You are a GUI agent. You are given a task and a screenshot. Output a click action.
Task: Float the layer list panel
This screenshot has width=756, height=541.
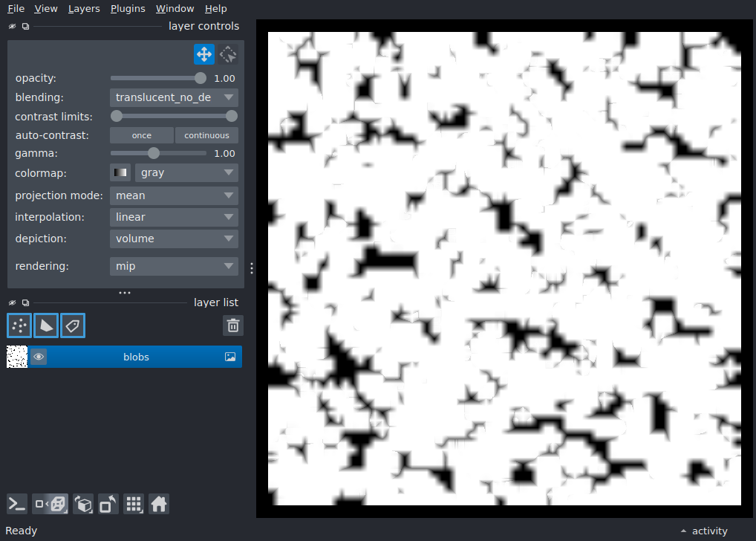click(x=25, y=302)
